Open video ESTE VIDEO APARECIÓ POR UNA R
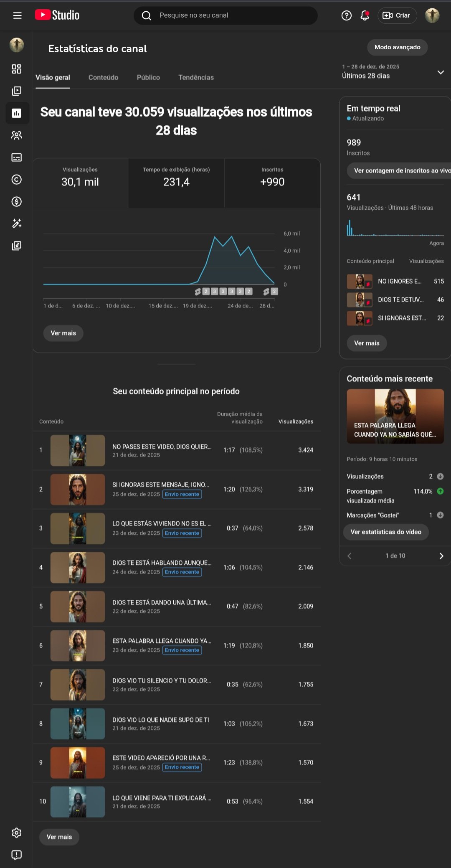This screenshot has width=451, height=868. coord(161,758)
